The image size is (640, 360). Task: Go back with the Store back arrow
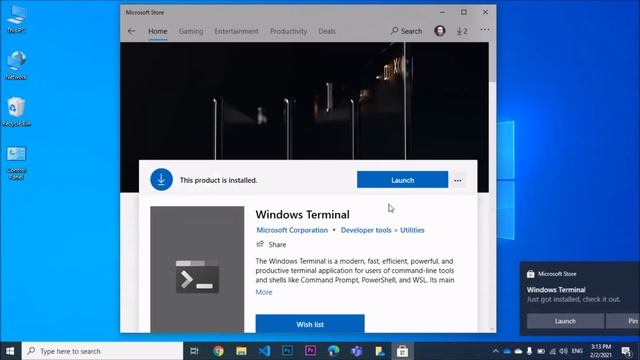pyautogui.click(x=131, y=31)
